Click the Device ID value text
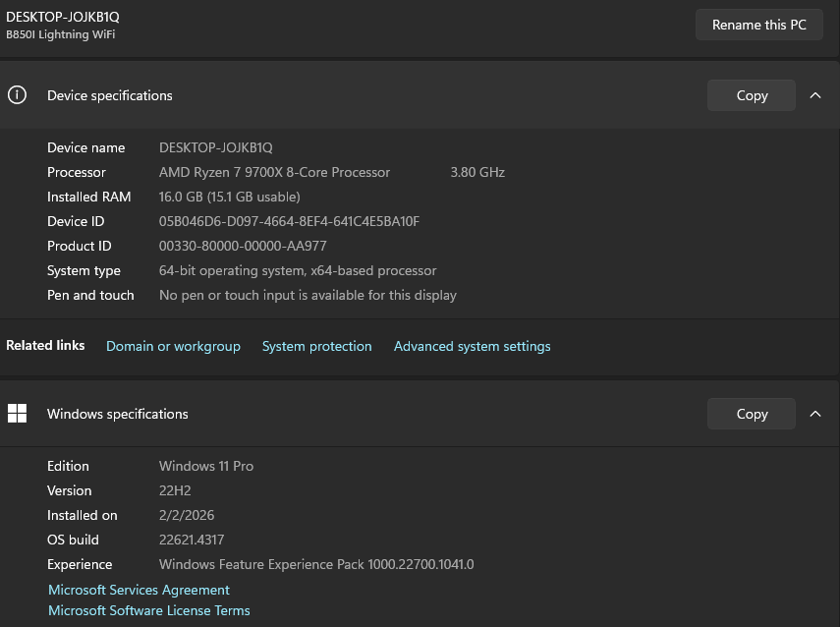The height and width of the screenshot is (627, 840). (289, 221)
